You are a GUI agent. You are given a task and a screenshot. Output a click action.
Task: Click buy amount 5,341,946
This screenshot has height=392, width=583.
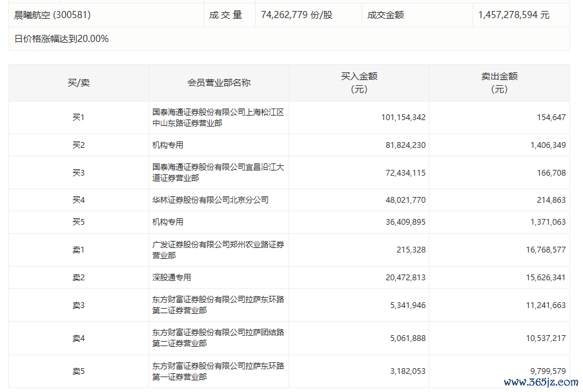408,305
